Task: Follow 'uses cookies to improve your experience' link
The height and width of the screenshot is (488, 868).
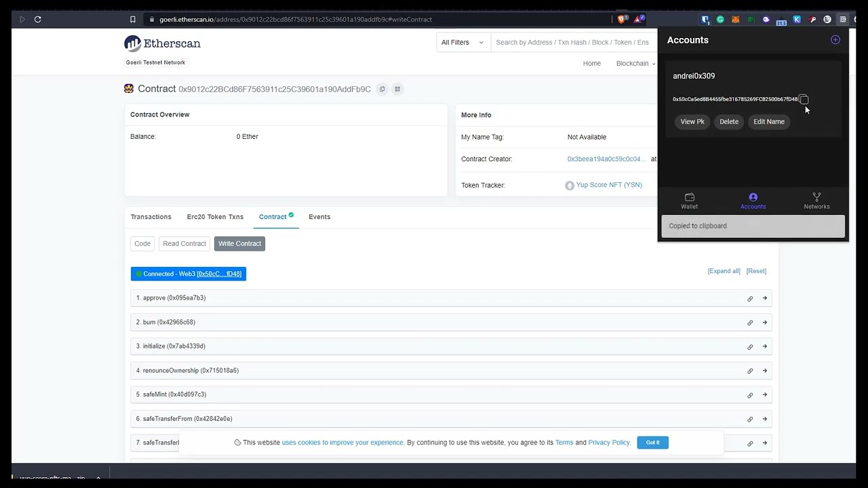Action: [342, 443]
